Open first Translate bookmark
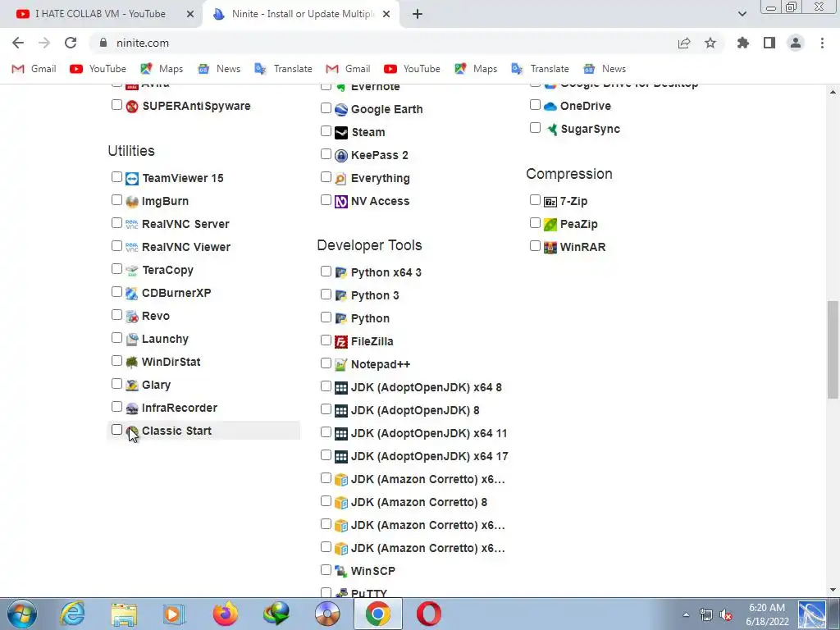 [283, 69]
